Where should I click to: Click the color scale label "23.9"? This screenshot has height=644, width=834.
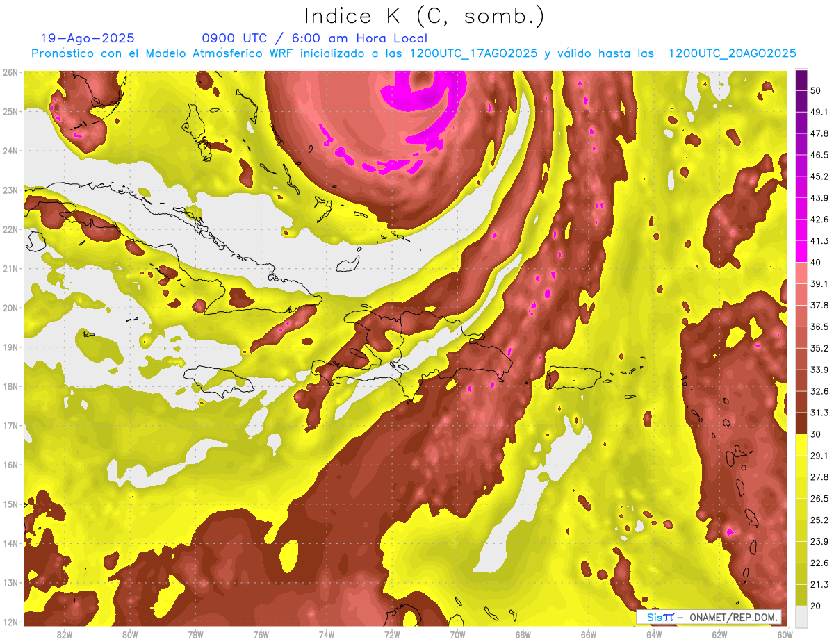click(x=819, y=541)
